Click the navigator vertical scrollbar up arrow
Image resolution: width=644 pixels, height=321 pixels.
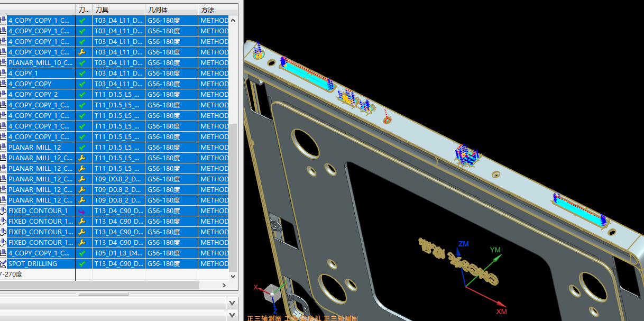[x=233, y=20]
